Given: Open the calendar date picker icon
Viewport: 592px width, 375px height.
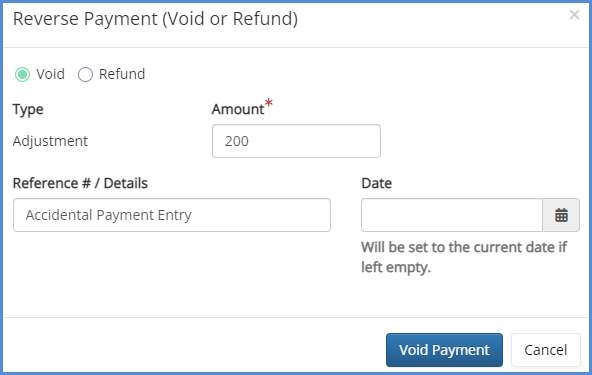Looking at the screenshot, I should click(561, 215).
